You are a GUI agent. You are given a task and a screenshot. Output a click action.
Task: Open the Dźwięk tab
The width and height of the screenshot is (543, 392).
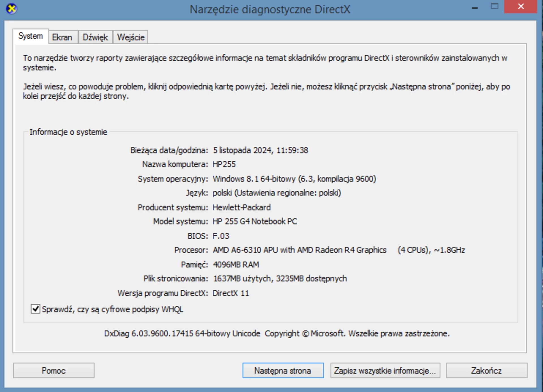[x=95, y=37]
